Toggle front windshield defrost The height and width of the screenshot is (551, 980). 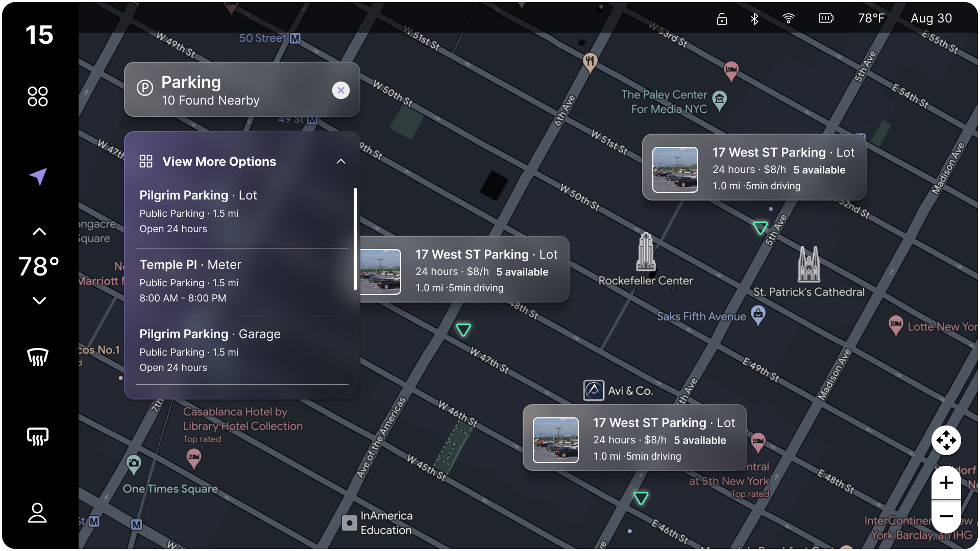click(38, 357)
